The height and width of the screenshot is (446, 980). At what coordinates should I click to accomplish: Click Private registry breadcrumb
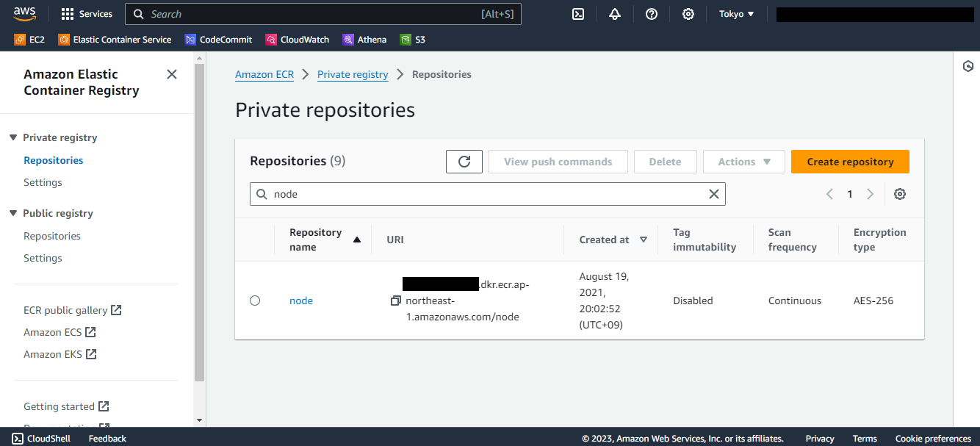point(353,74)
